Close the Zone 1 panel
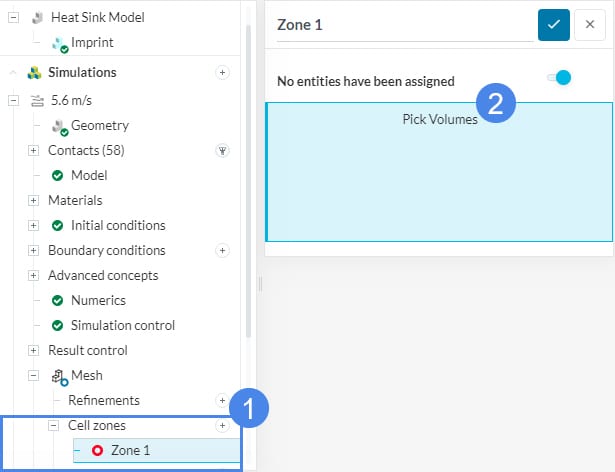Image resolution: width=615 pixels, height=472 pixels. coord(590,25)
